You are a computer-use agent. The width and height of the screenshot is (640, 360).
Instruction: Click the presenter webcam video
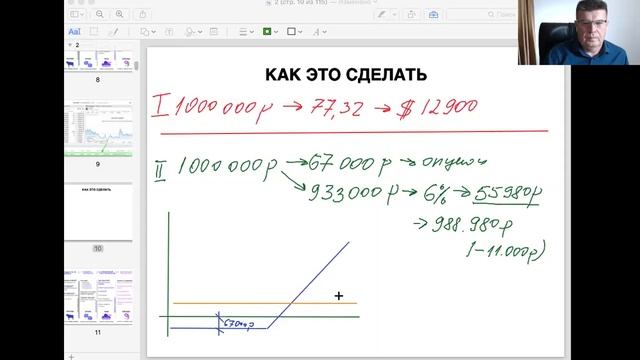tap(579, 32)
